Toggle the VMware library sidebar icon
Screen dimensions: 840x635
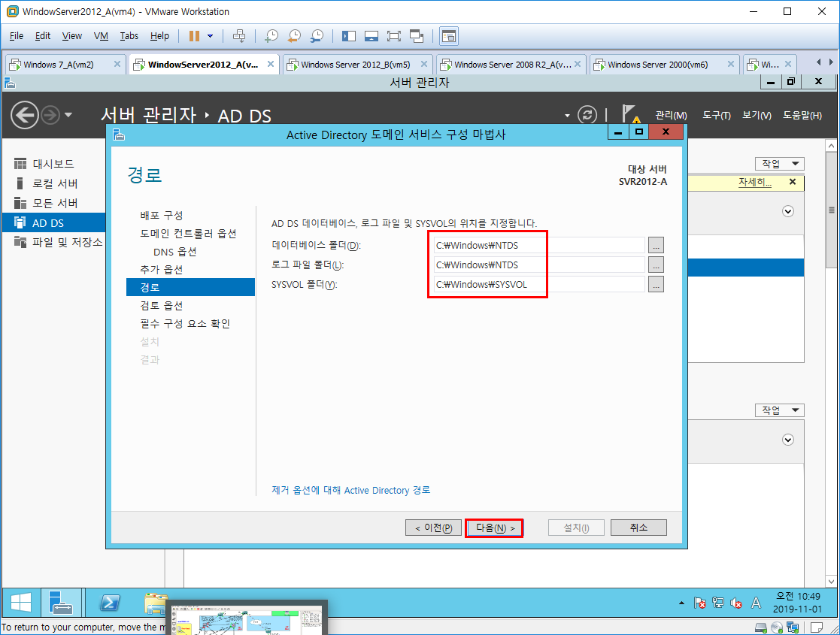click(349, 36)
